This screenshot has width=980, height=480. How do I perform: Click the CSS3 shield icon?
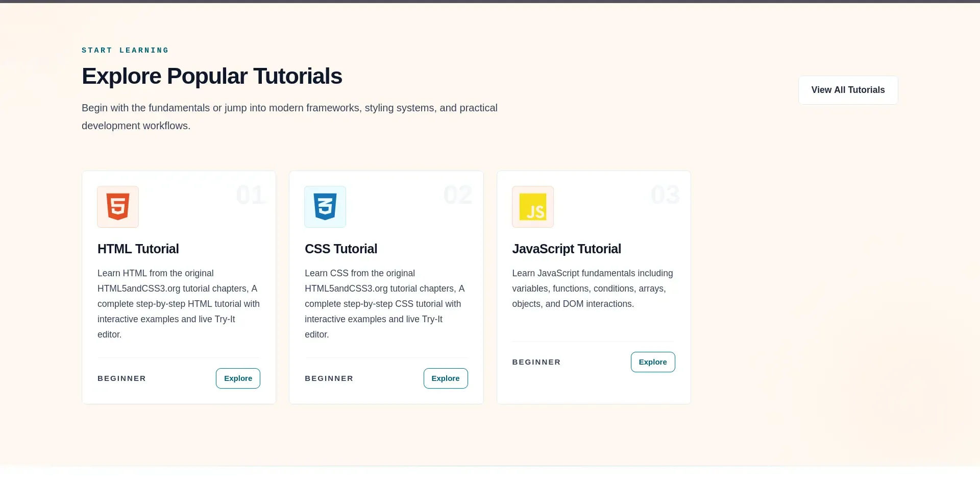point(325,207)
